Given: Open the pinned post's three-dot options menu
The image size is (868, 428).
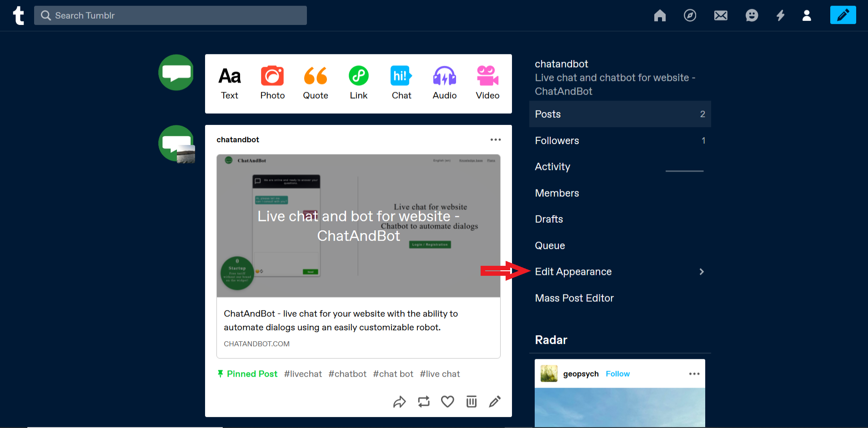Looking at the screenshot, I should pos(495,139).
